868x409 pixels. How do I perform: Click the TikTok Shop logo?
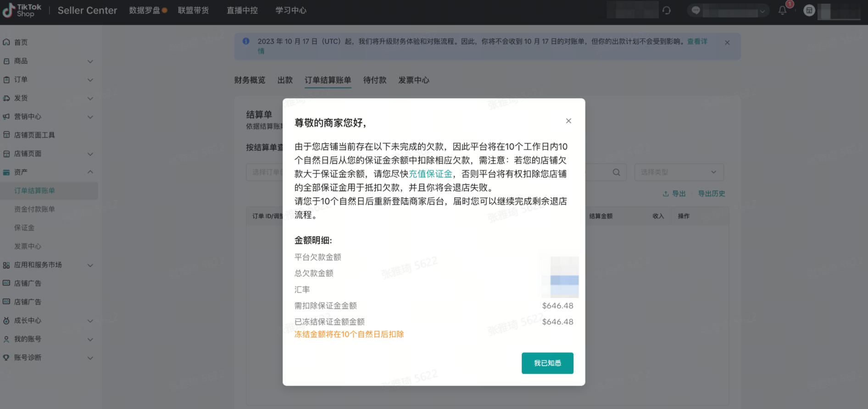click(x=22, y=10)
